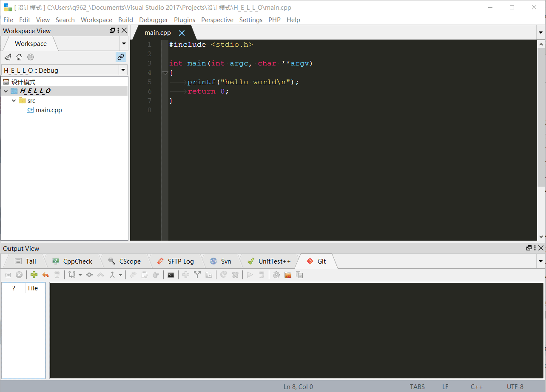
Task: Open the Git console terminal icon
Action: [171, 274]
